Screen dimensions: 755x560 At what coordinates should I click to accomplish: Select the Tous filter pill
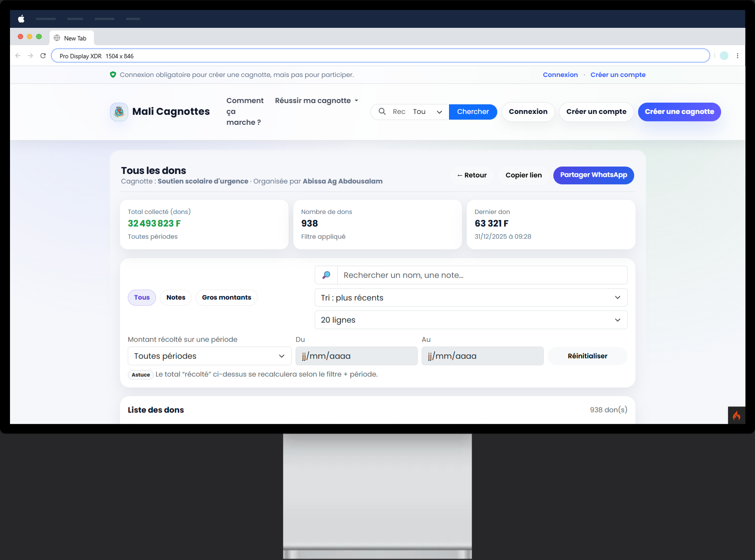[x=142, y=297]
